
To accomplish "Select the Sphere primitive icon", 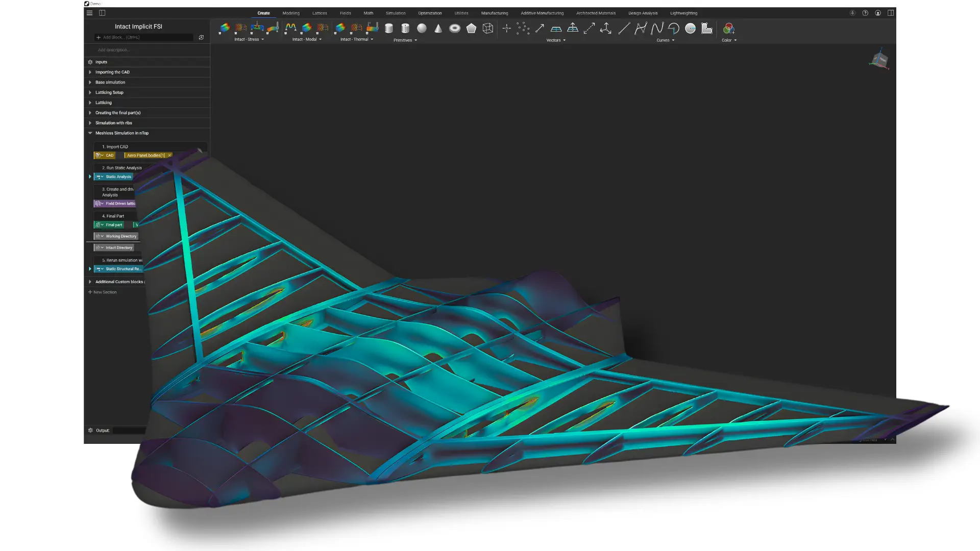I will (x=422, y=29).
